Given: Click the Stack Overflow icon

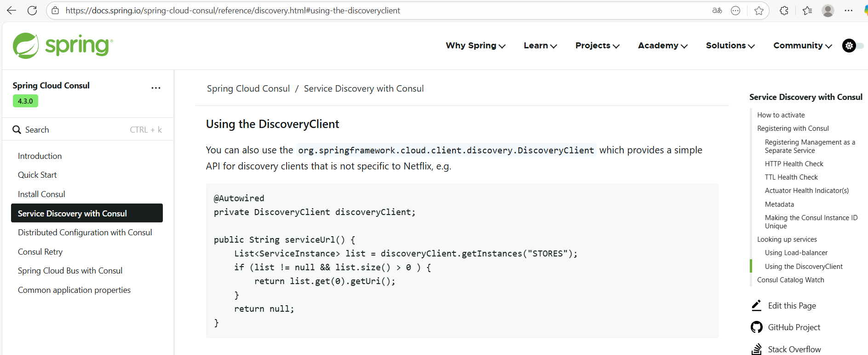Looking at the screenshot, I should [x=757, y=349].
